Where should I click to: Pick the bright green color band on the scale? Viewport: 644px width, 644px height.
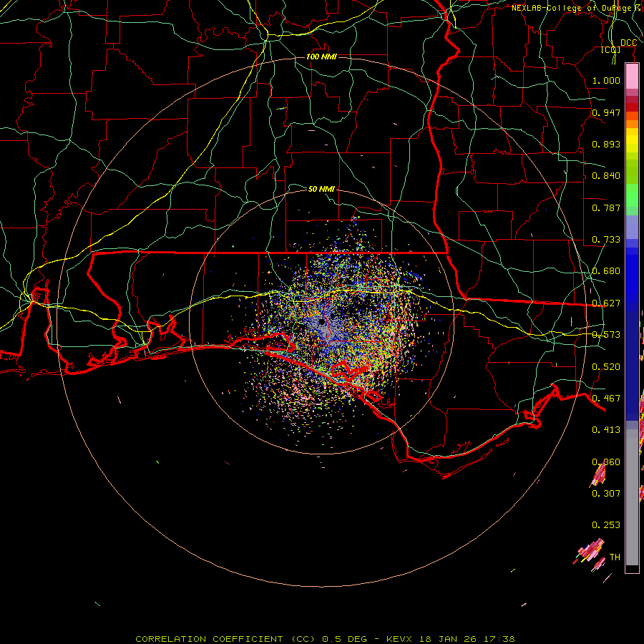(632, 195)
